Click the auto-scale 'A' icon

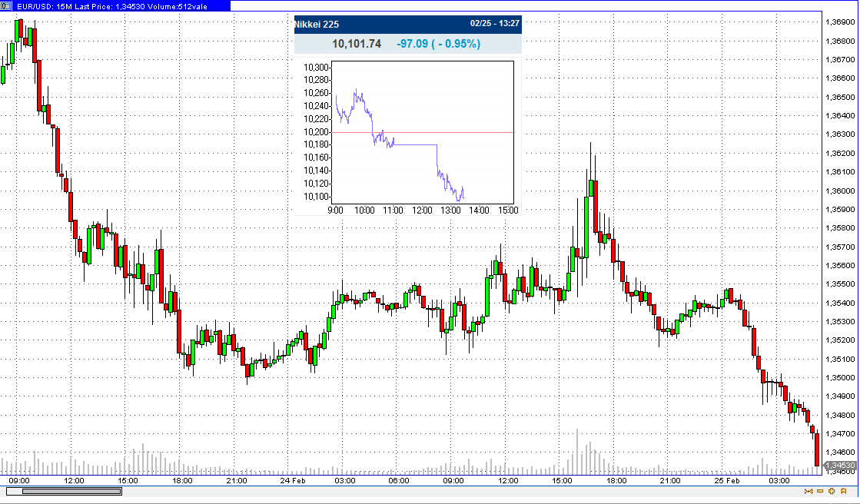[x=844, y=492]
